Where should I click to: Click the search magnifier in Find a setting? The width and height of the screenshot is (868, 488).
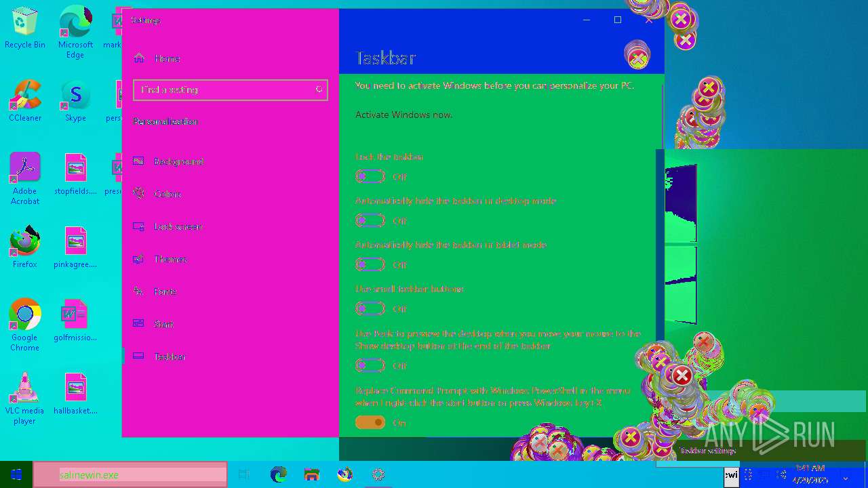click(319, 89)
